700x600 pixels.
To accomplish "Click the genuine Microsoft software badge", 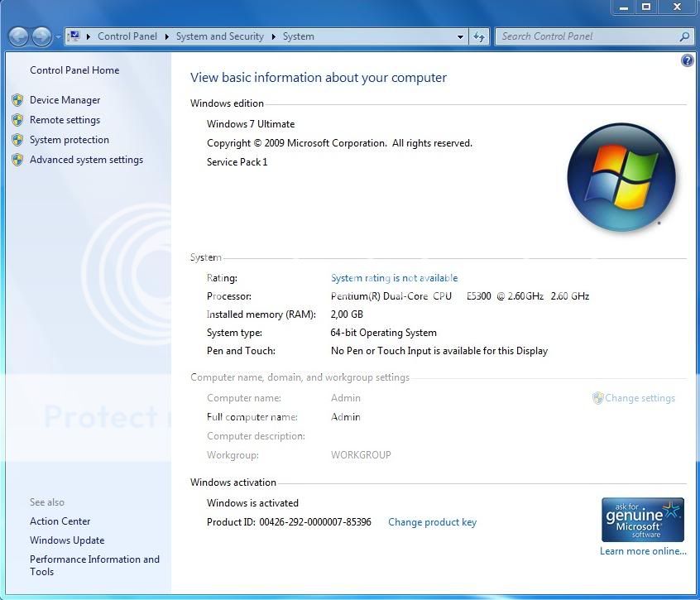I will coord(643,520).
